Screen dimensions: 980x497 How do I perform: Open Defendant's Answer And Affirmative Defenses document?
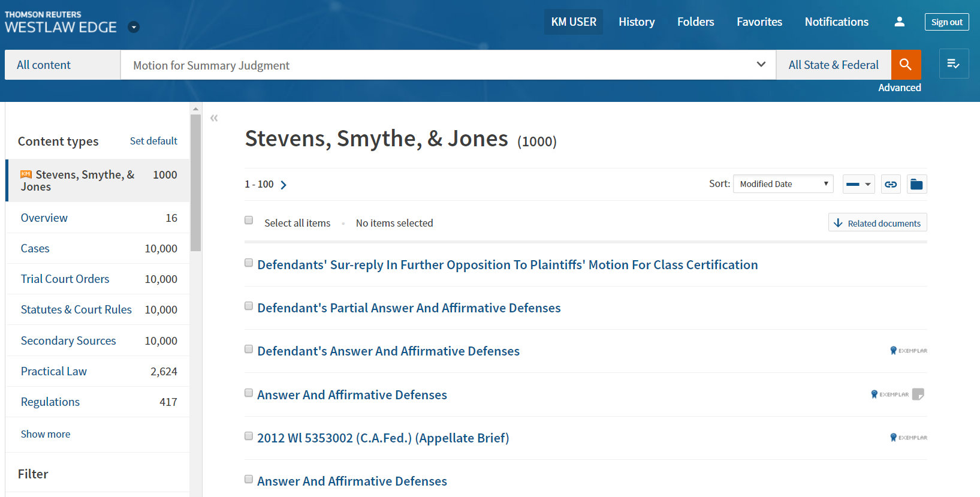click(388, 351)
